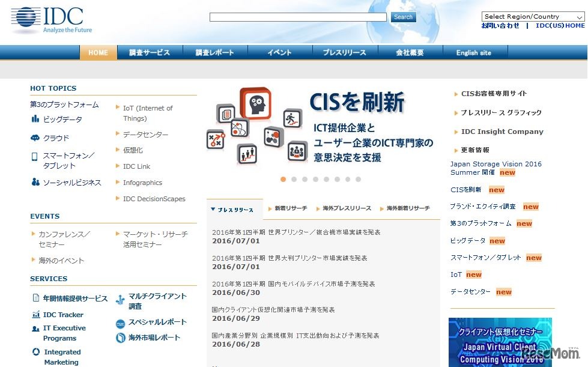Select the last carousel dot

(358, 179)
